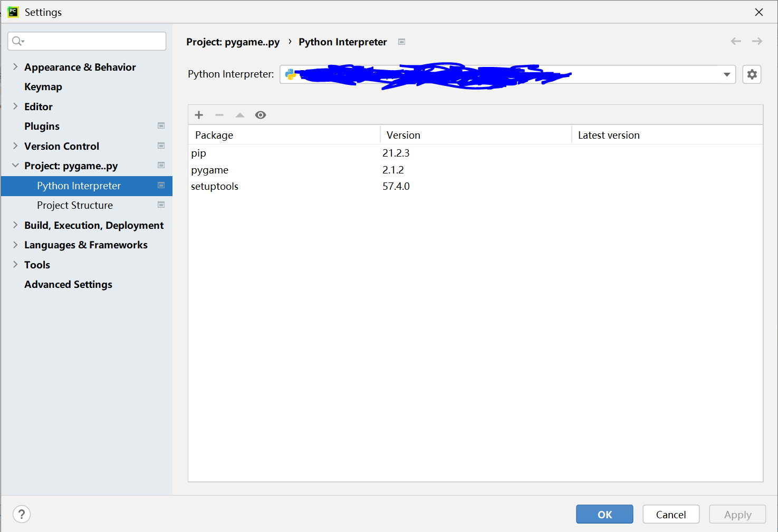Screen dimensions: 778x532
Task: Select the pygame package row
Action: [476, 170]
